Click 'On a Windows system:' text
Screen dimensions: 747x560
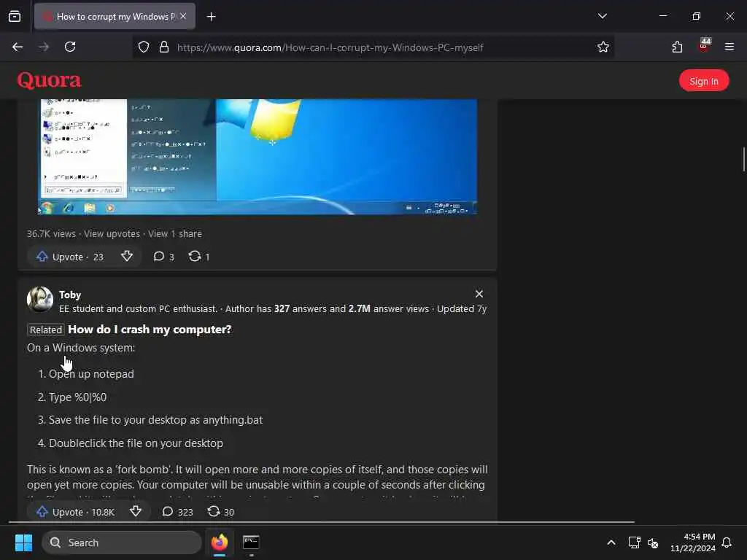(x=81, y=348)
